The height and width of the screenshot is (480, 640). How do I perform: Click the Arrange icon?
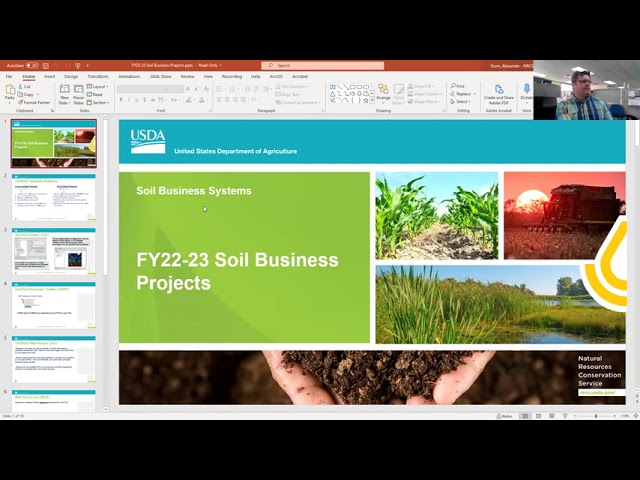[x=383, y=92]
